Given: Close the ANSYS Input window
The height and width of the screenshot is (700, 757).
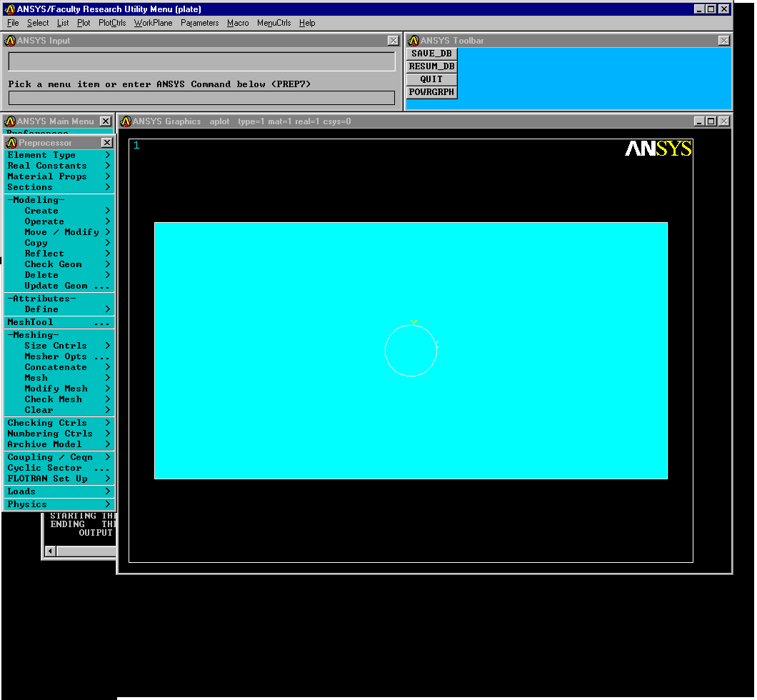Looking at the screenshot, I should (393, 41).
